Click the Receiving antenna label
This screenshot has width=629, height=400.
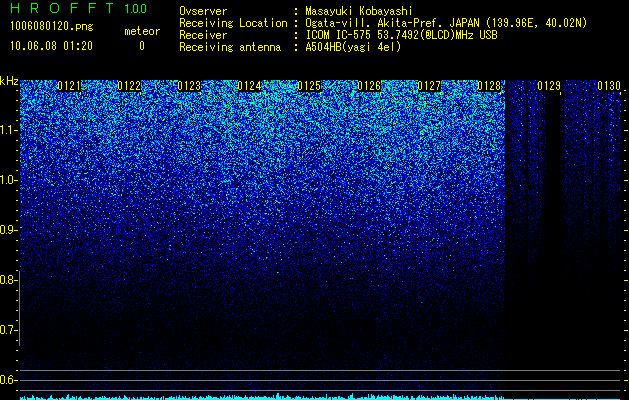point(230,47)
